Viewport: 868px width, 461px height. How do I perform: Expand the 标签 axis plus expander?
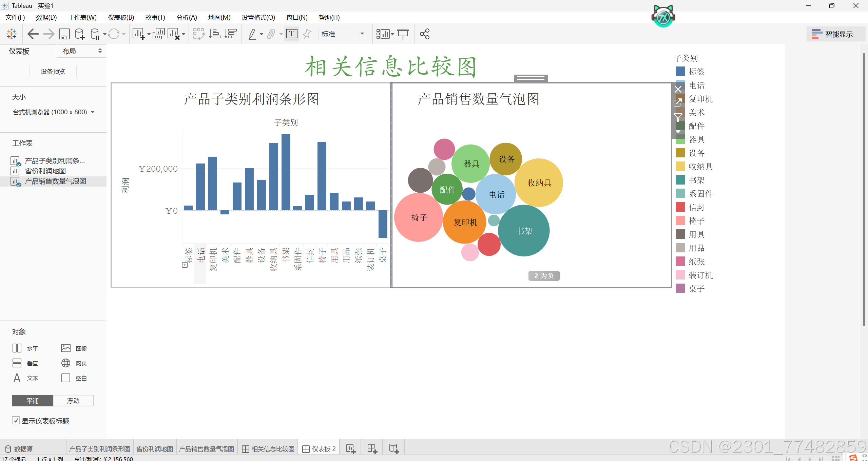pos(185,265)
